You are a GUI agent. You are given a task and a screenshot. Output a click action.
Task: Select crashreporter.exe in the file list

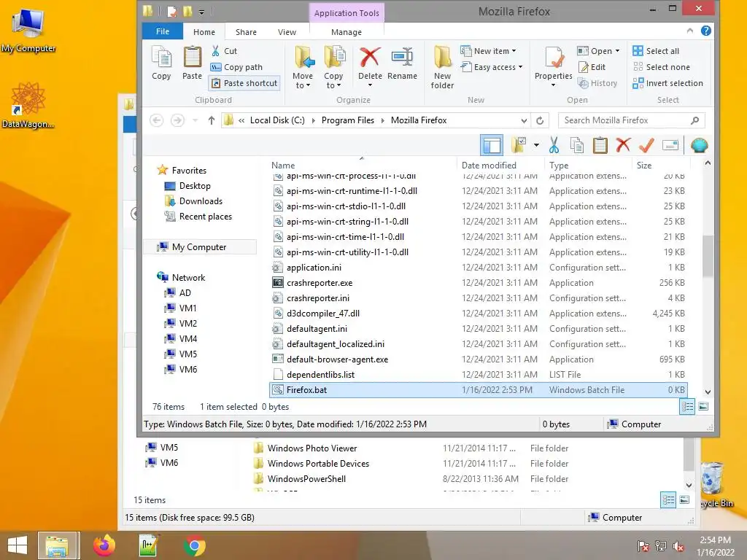point(479,283)
